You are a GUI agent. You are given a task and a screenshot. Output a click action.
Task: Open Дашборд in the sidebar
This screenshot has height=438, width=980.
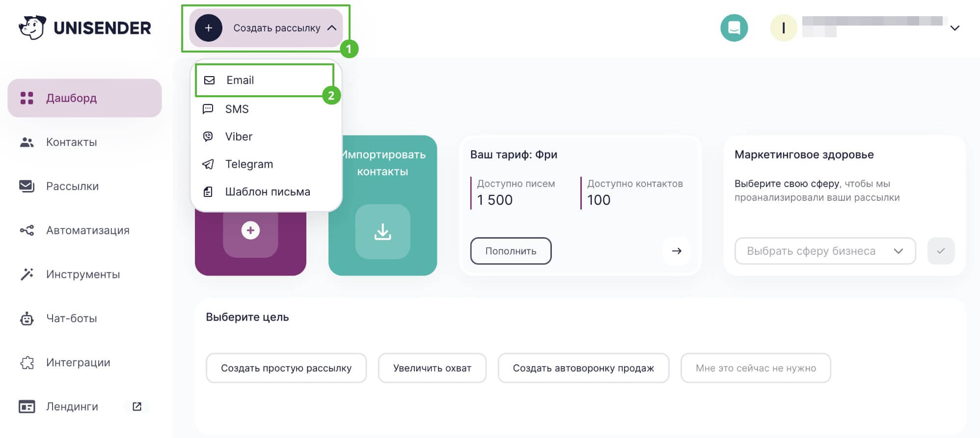pyautogui.click(x=84, y=98)
